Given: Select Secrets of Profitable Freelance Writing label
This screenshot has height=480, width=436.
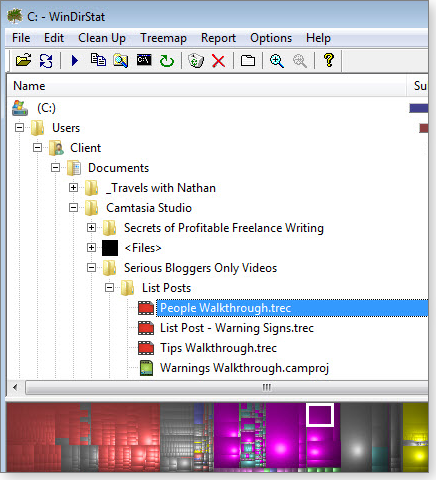Looking at the screenshot, I should coord(224,228).
